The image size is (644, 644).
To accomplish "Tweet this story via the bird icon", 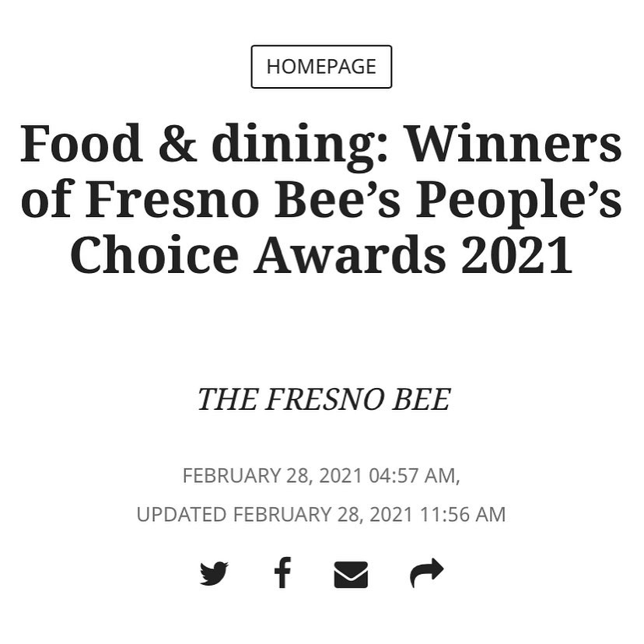I will [214, 573].
